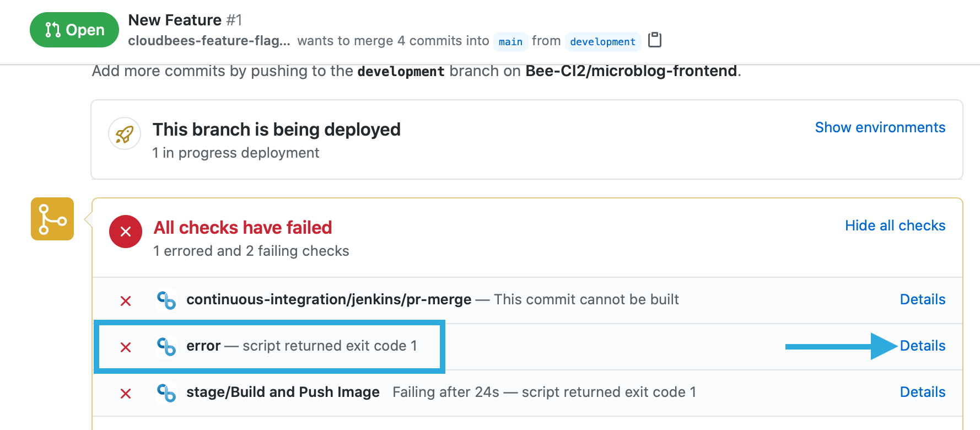Open the main branch label
The width and height of the screenshot is (980, 430).
[x=510, y=41]
